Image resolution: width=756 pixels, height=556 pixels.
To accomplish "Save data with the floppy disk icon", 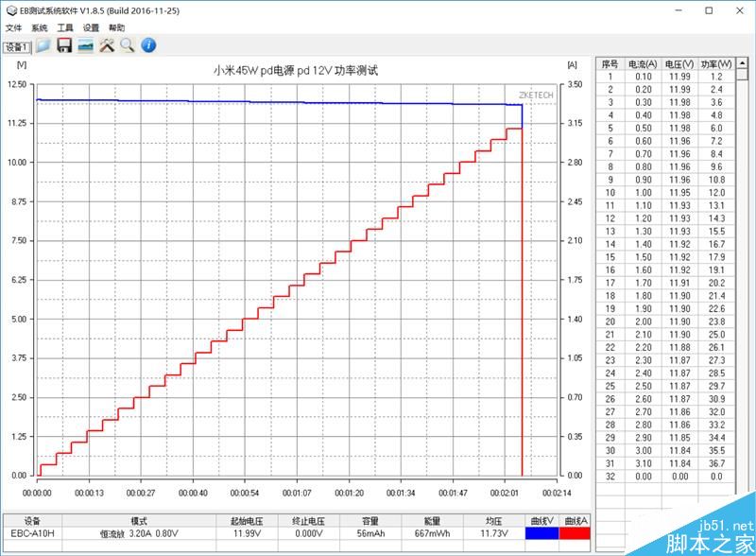I will tap(64, 45).
